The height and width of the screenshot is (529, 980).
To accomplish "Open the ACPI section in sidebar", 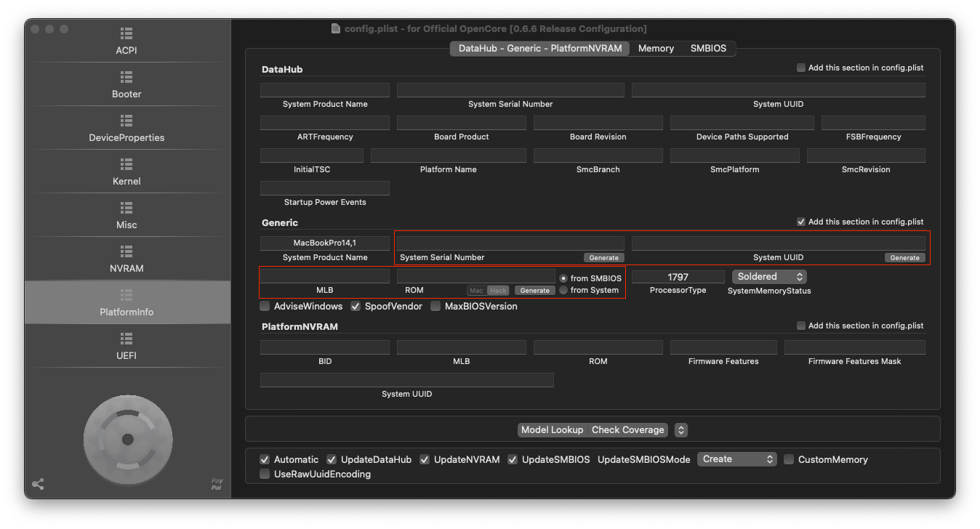I will coord(126,41).
